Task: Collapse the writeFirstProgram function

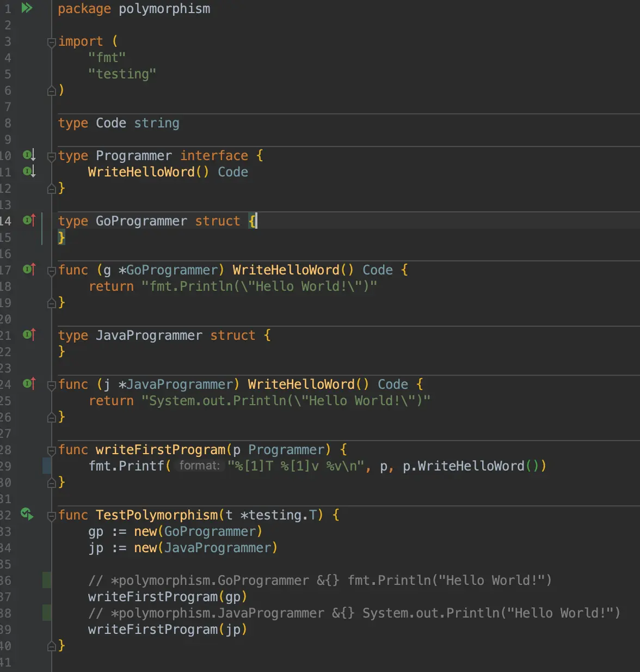Action: (51, 450)
